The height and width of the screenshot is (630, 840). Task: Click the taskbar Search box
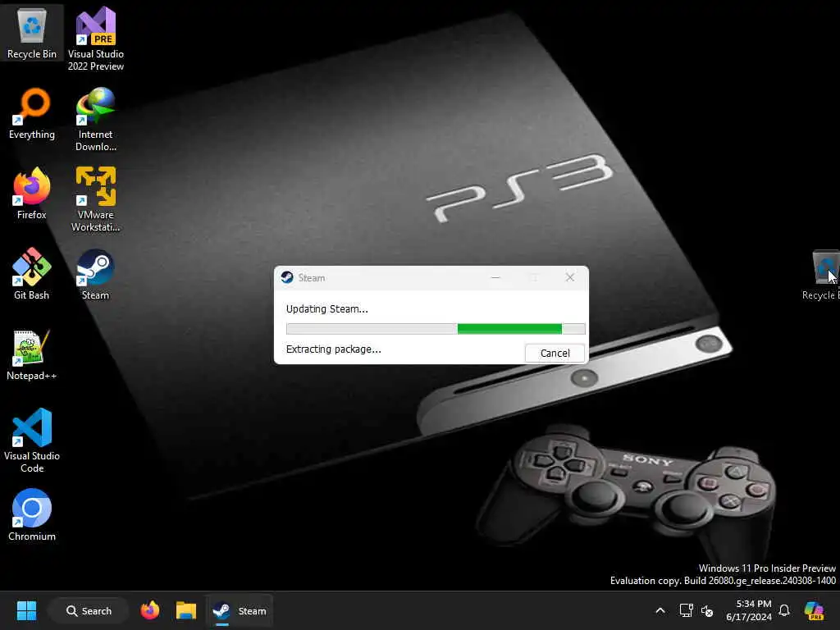click(x=89, y=610)
